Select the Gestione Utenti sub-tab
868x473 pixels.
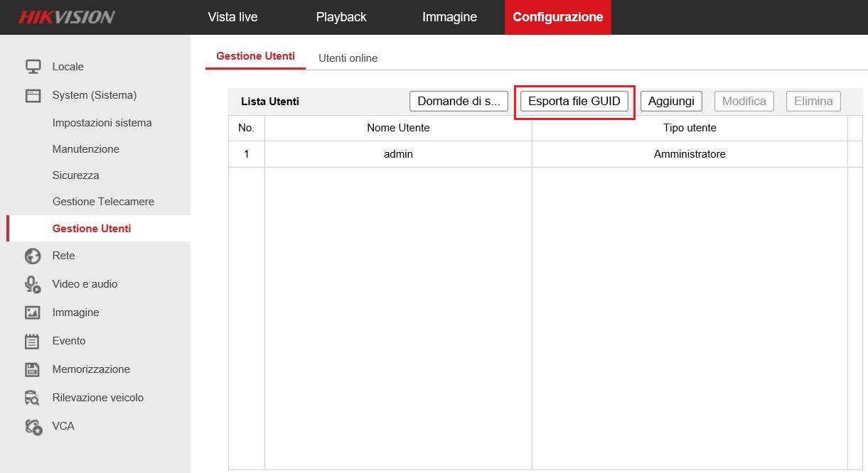pyautogui.click(x=255, y=56)
